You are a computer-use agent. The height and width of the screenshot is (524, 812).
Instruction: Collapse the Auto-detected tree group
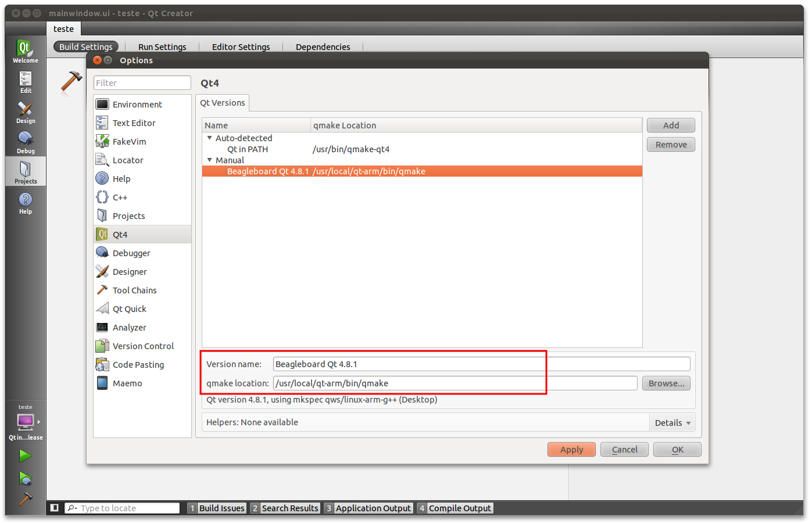tap(209, 138)
